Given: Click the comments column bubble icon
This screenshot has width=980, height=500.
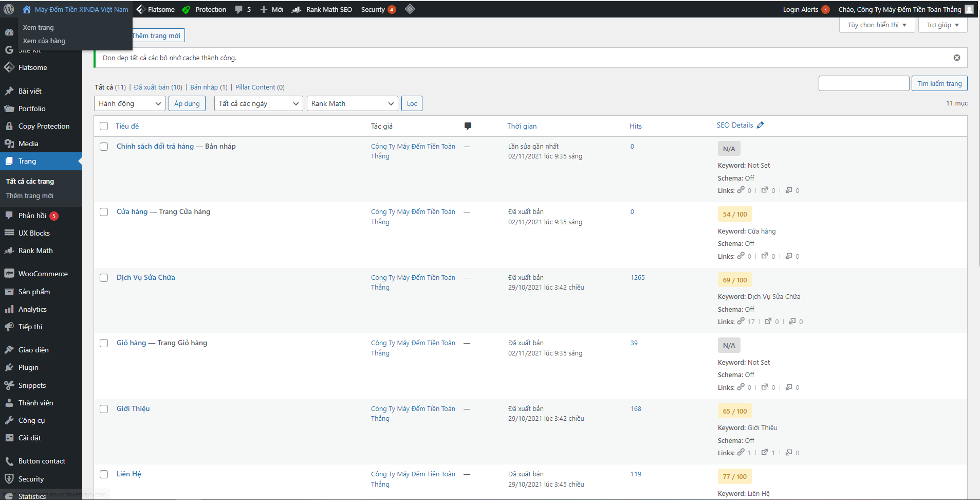Looking at the screenshot, I should [x=468, y=126].
